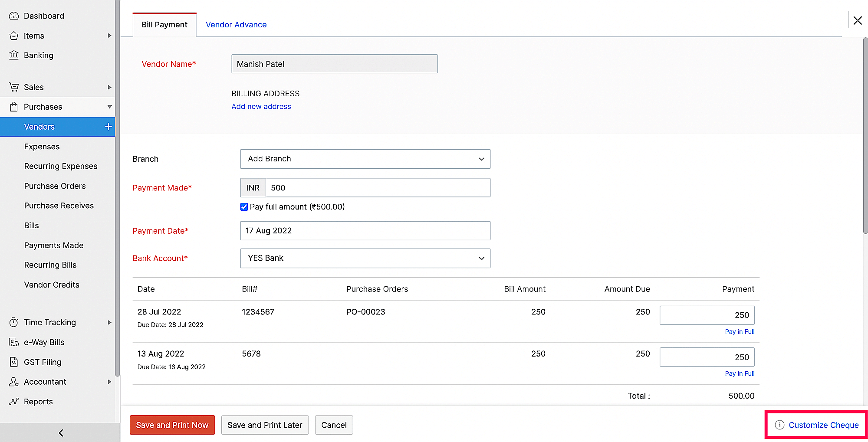Click the Time Tracking clock icon
This screenshot has height=442, width=868.
pyautogui.click(x=14, y=322)
